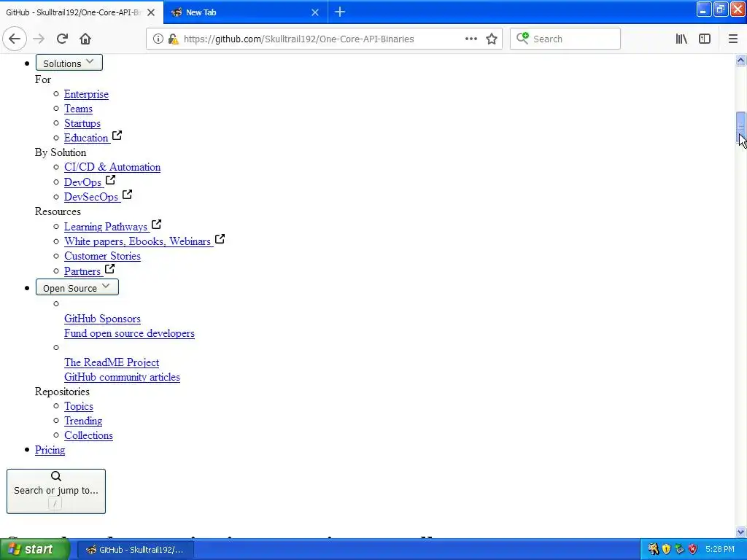The width and height of the screenshot is (747, 560).
Task: Click the 5:28 PM taskbar clock
Action: tap(719, 550)
